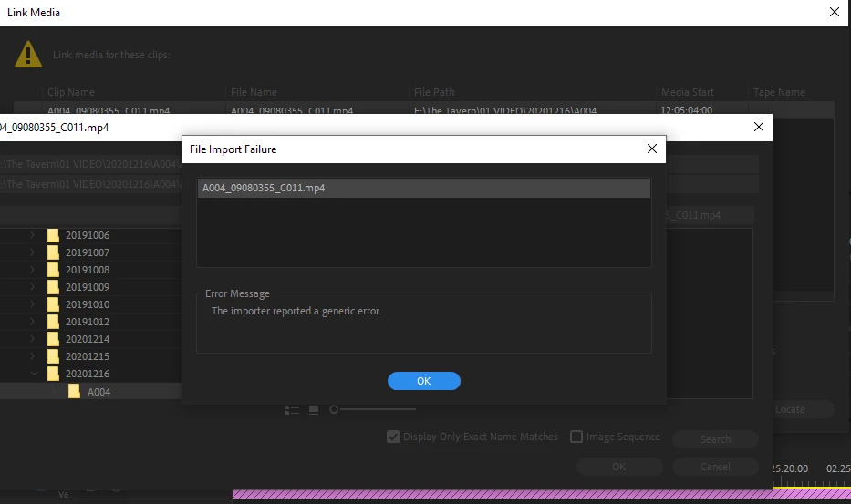Image resolution: width=851 pixels, height=504 pixels.
Task: Click the Locate button in Link Media
Action: click(x=802, y=409)
